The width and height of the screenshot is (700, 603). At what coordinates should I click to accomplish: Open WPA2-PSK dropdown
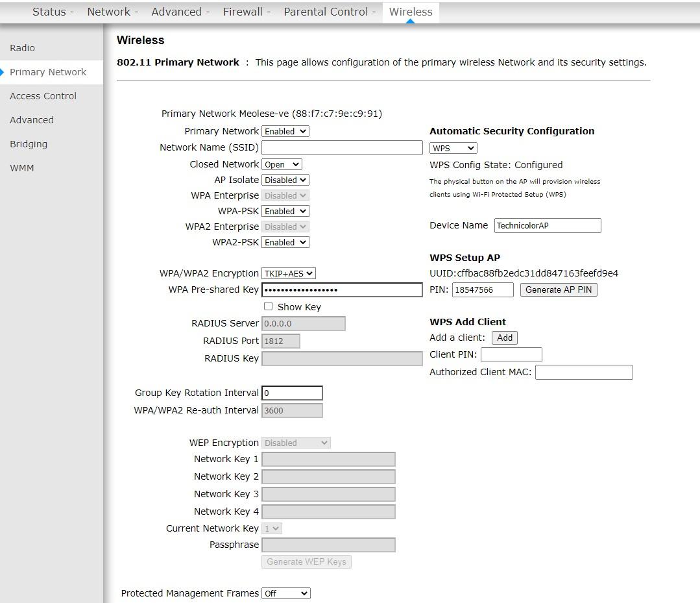coord(285,243)
